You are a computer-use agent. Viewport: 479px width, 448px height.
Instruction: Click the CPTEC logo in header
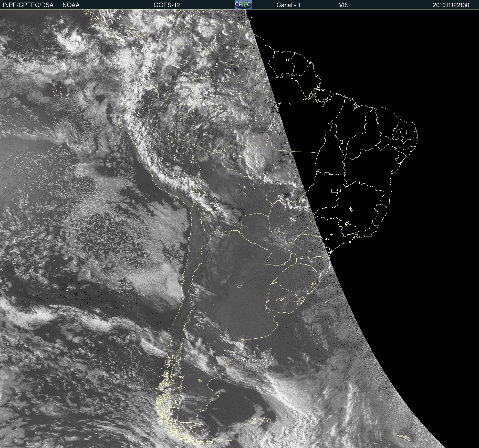coord(243,5)
